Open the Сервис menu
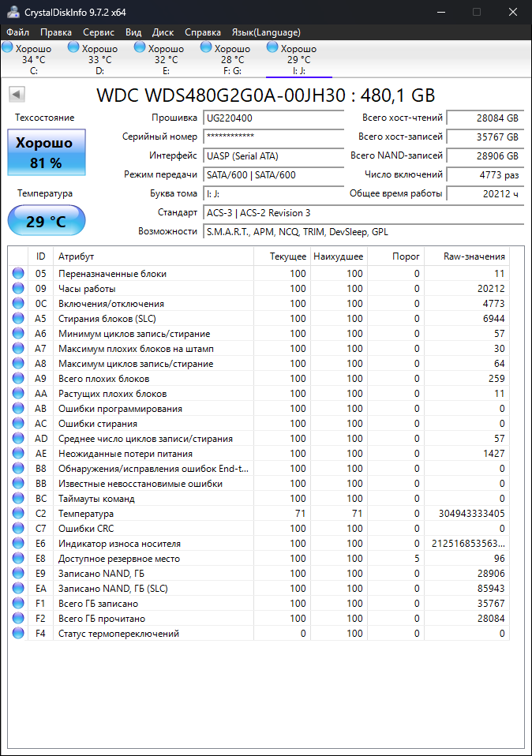532x756 pixels. click(99, 32)
